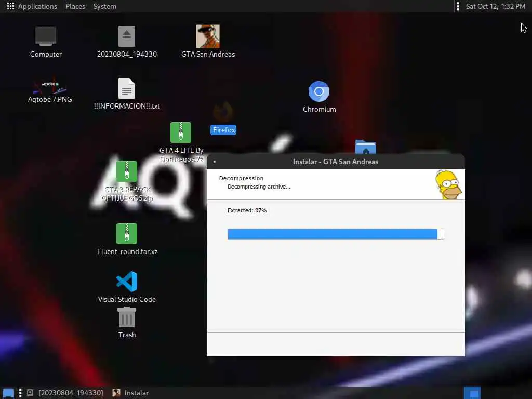Select the GTA 4 LITE By OptiJuegos.7z archive

180,132
